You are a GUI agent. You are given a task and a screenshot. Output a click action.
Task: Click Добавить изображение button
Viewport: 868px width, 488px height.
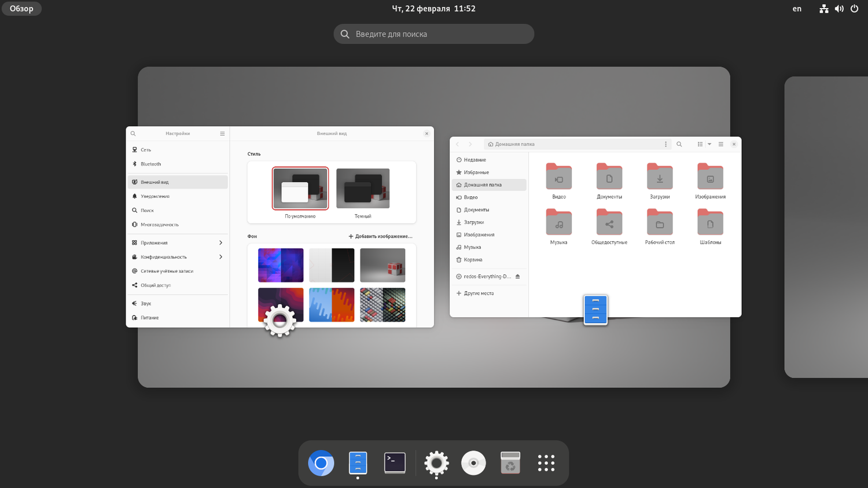pos(381,236)
